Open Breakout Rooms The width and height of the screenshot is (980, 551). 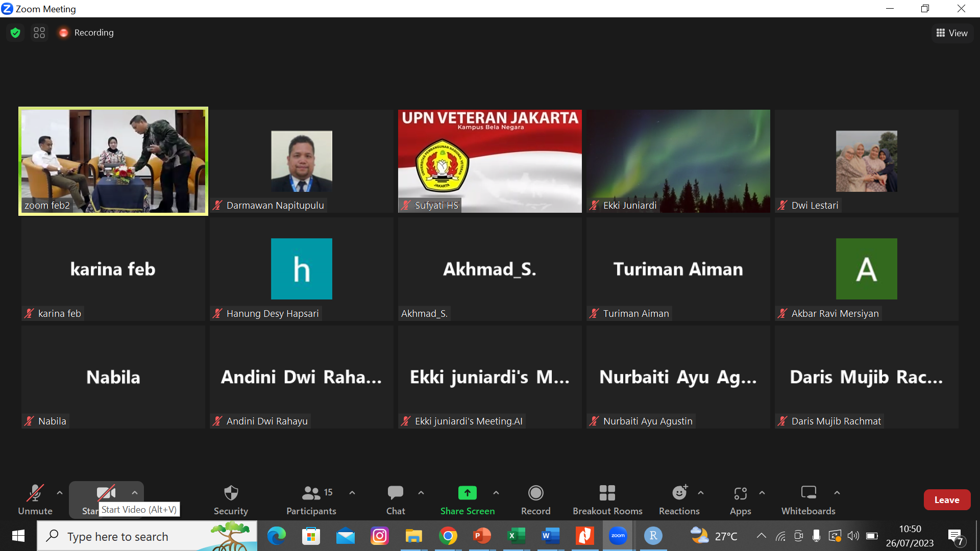[607, 500]
